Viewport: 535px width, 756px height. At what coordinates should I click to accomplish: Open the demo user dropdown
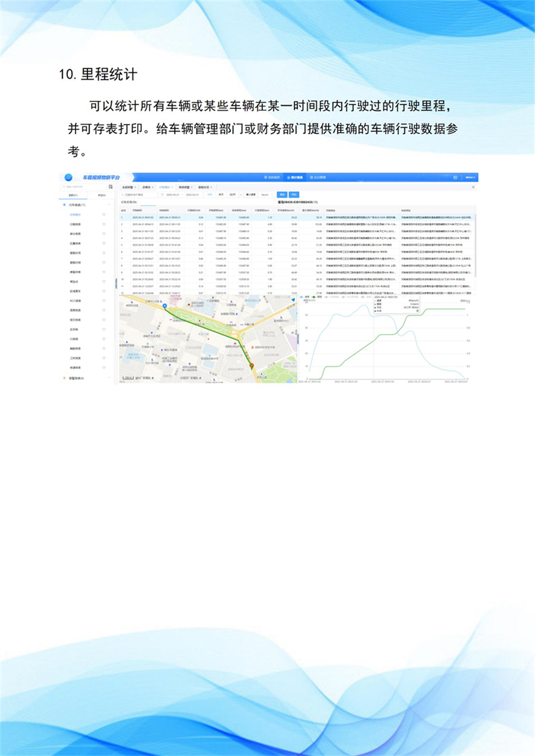coord(470,177)
